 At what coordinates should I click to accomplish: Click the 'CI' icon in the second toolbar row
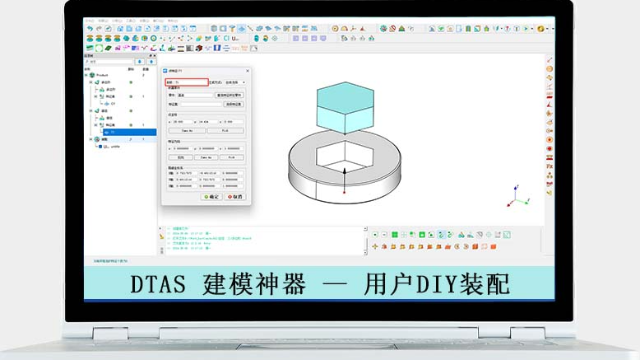click(x=227, y=38)
